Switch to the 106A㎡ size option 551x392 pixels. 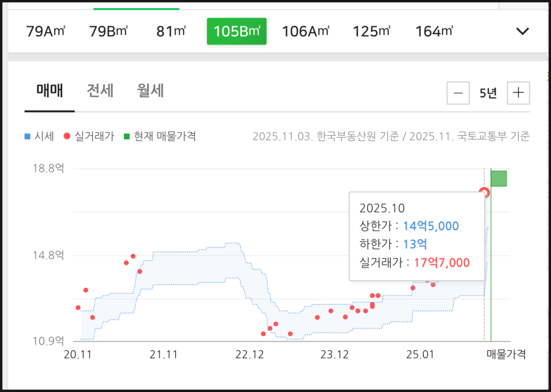[306, 31]
